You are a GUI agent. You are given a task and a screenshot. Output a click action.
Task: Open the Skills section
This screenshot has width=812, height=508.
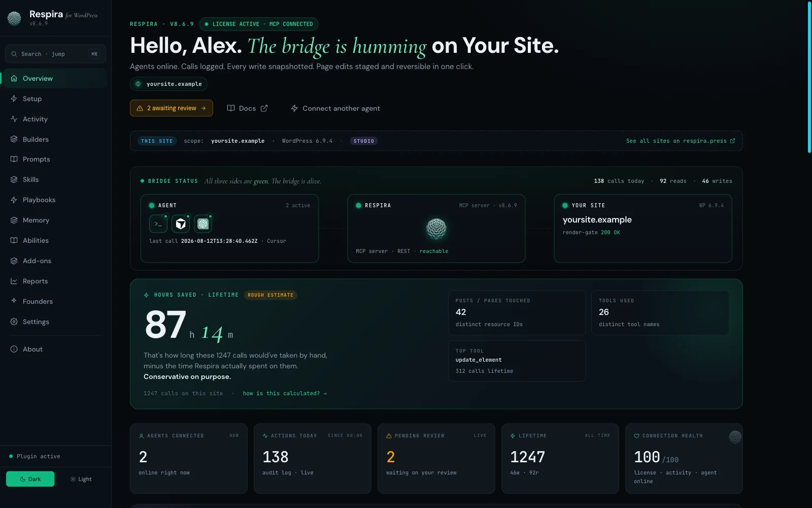point(55,179)
